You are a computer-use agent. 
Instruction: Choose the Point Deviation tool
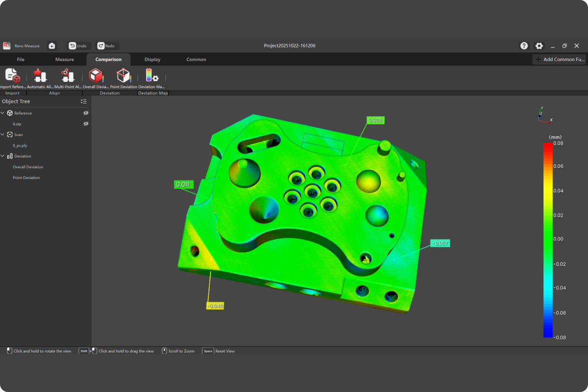click(123, 75)
